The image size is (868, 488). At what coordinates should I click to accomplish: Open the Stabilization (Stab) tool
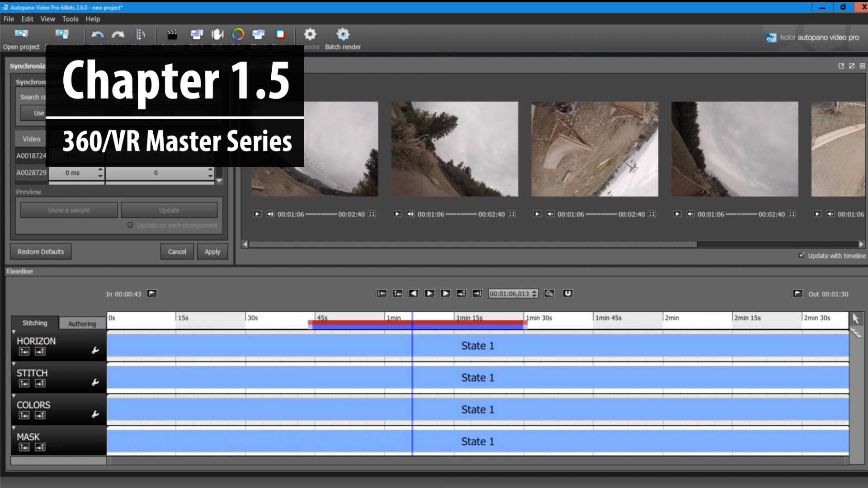tap(217, 34)
